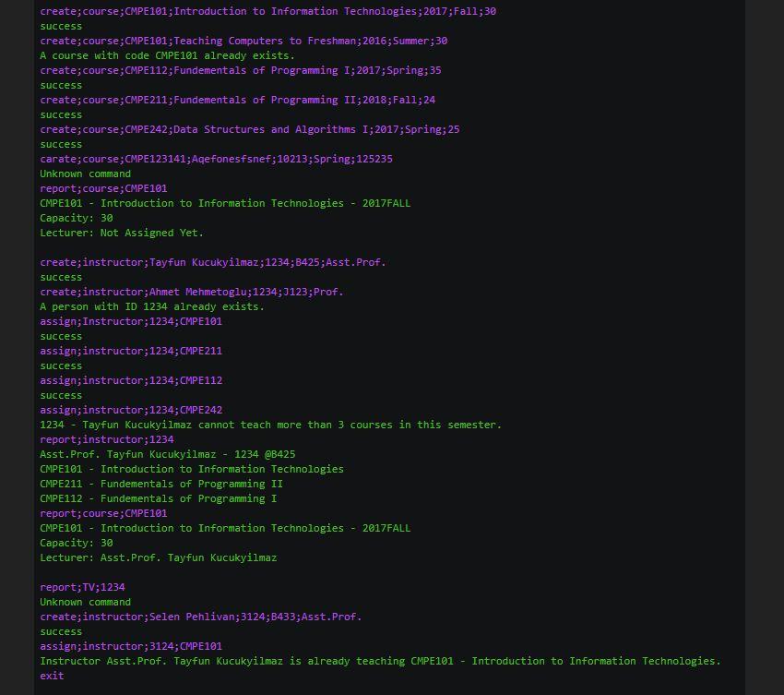Click the 'create;course;CMPE112;Fundementals of Programming I' line
The image size is (784, 695).
point(241,70)
